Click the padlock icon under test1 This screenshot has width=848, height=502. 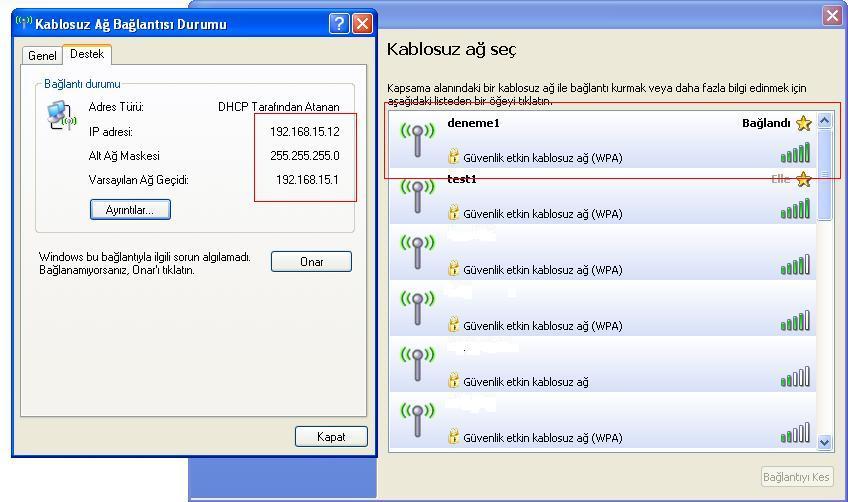[x=454, y=212]
